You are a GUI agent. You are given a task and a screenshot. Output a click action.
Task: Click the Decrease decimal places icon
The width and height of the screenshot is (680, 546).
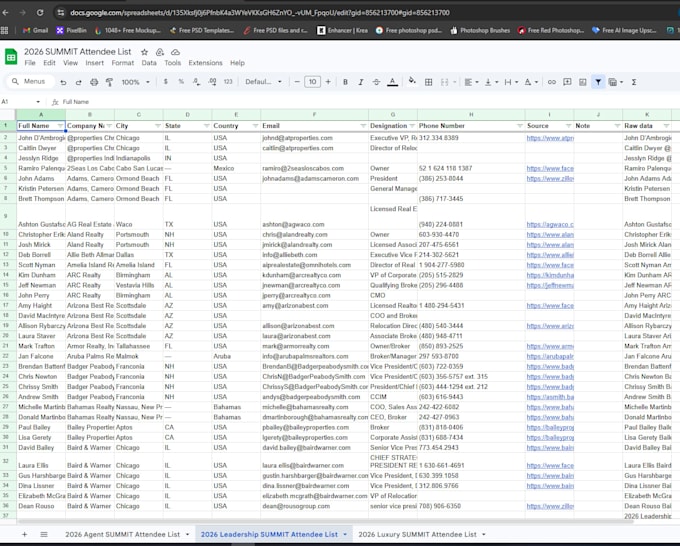196,82
